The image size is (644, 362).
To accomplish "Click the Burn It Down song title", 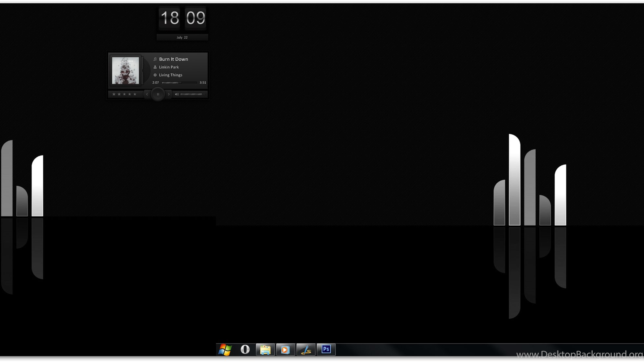I will coord(173,59).
